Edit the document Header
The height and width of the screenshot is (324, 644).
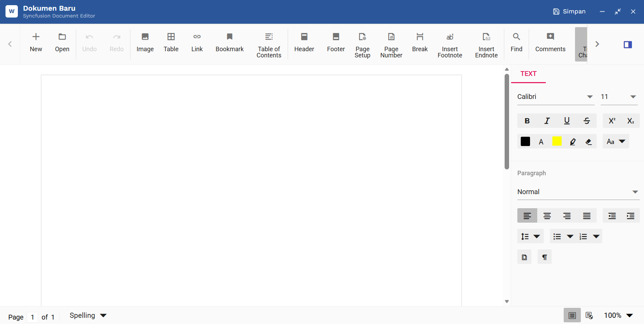pyautogui.click(x=304, y=43)
